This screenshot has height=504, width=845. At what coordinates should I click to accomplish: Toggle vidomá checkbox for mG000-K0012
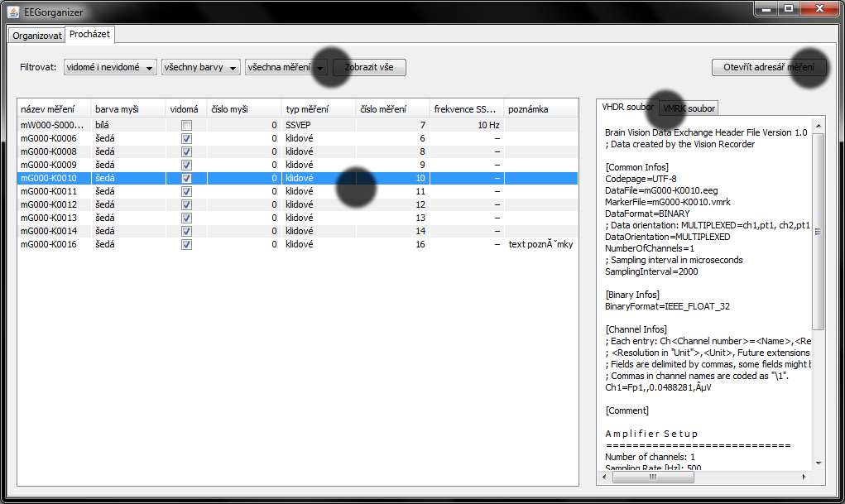[186, 205]
